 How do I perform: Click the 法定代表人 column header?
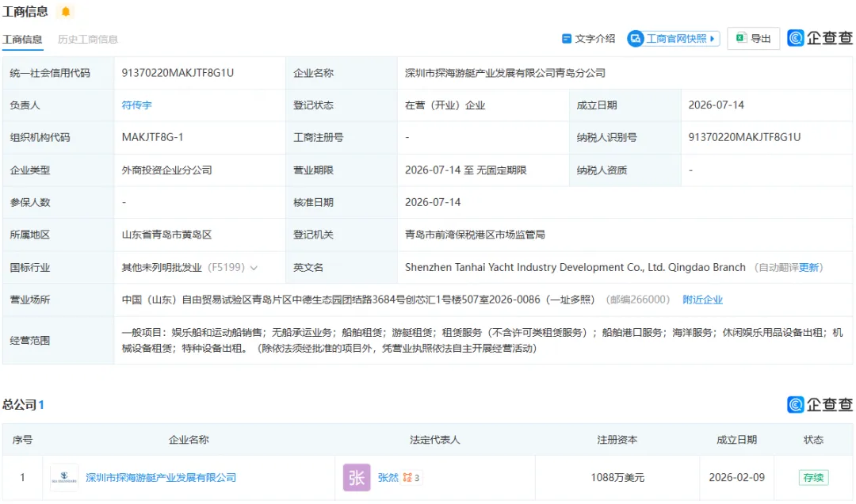click(x=435, y=440)
